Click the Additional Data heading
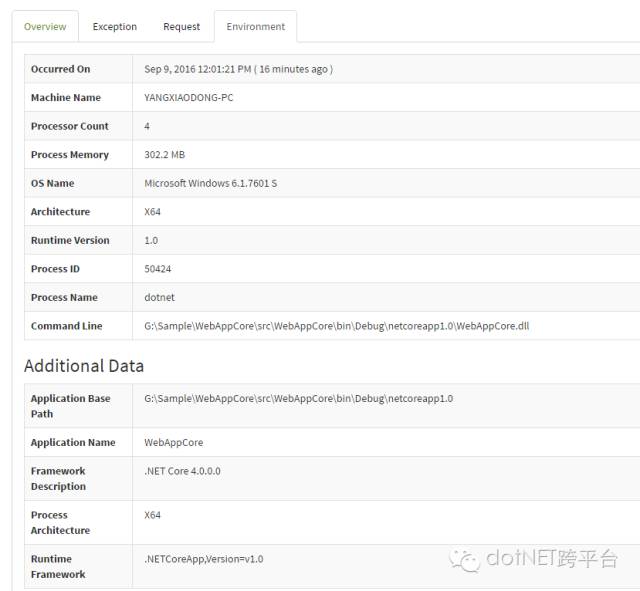Screen dimensions: 640x591 click(84, 366)
